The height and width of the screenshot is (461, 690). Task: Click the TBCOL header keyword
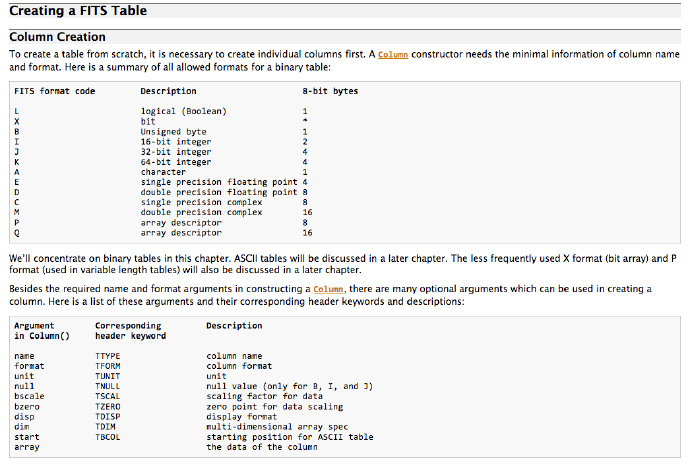(x=107, y=436)
